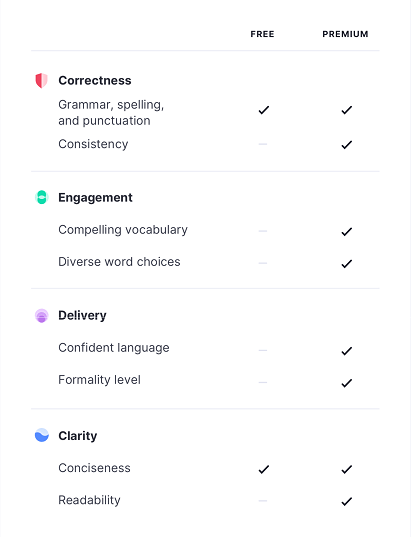Viewport: 411px width, 537px height.
Task: Click the Diverse word choices feature label
Action: click(x=119, y=262)
